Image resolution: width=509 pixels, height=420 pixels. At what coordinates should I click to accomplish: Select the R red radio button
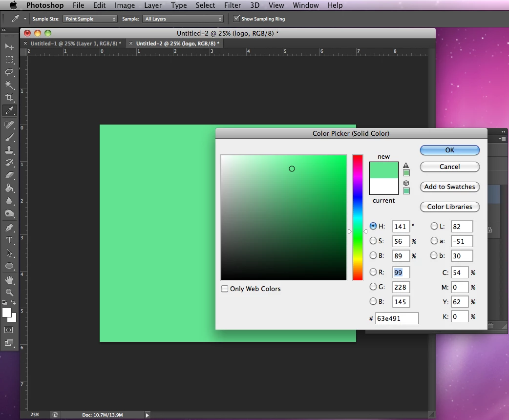[x=373, y=272]
